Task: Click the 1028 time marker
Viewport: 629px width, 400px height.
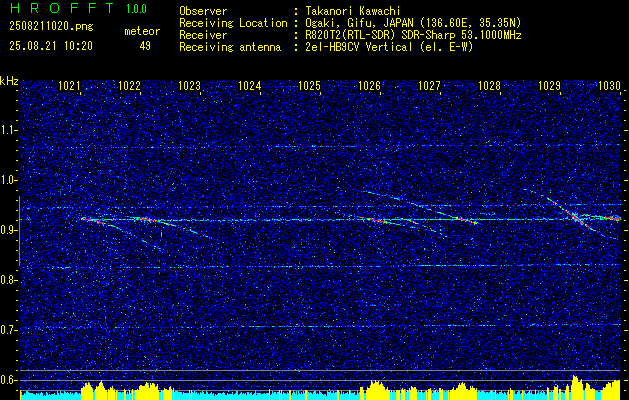Action: pos(489,85)
